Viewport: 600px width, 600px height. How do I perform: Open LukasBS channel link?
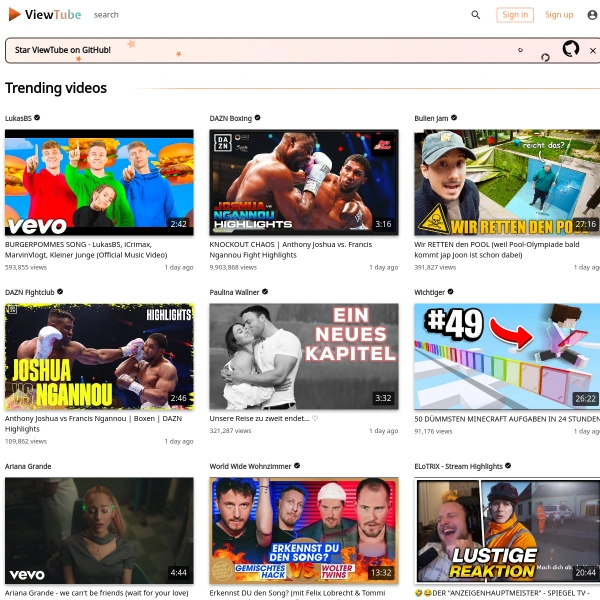[x=18, y=118]
